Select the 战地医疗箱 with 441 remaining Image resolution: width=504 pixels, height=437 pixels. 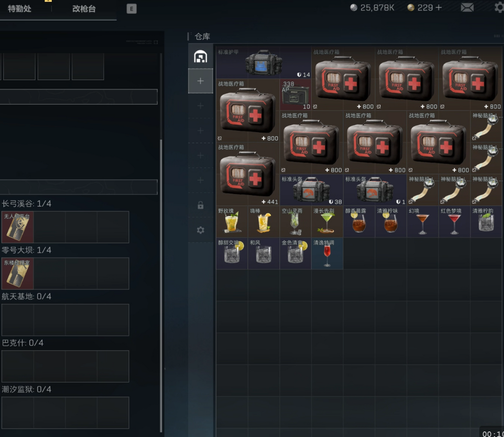(247, 174)
